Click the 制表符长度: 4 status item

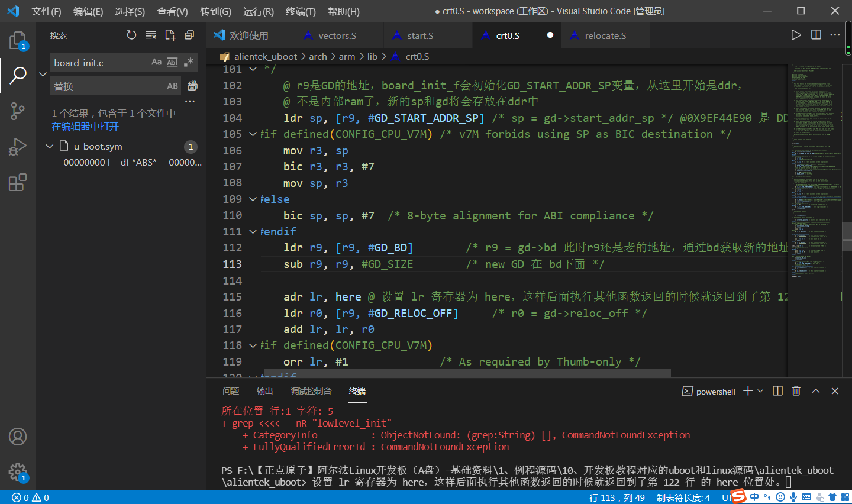point(683,497)
